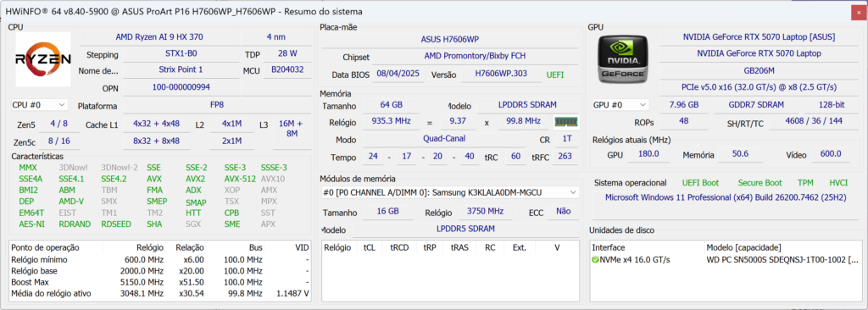The height and width of the screenshot is (310, 868).
Task: Click the 7.96 GB video memory value
Action: (684, 105)
